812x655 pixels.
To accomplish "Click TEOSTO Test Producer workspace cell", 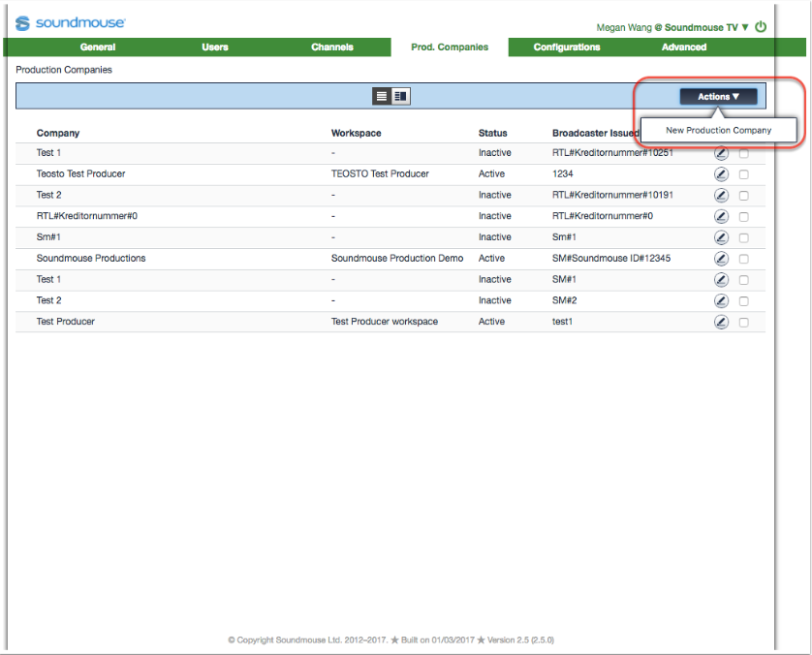I will [x=380, y=174].
